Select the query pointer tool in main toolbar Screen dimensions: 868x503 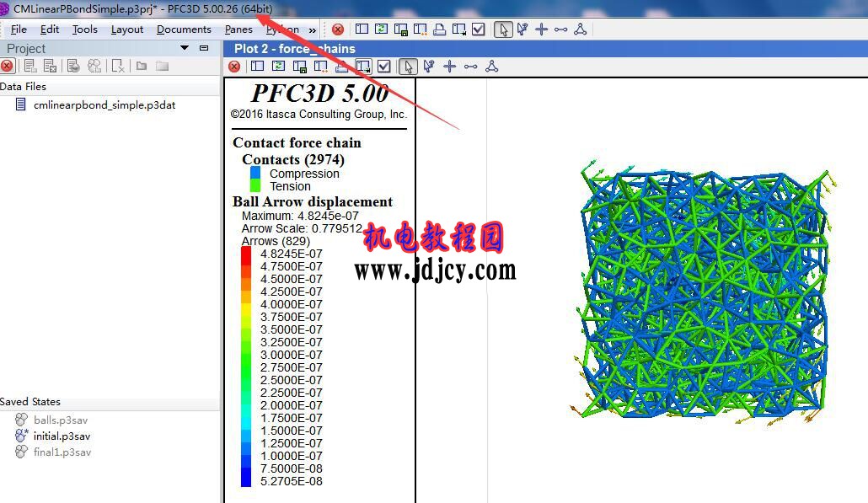coord(522,29)
